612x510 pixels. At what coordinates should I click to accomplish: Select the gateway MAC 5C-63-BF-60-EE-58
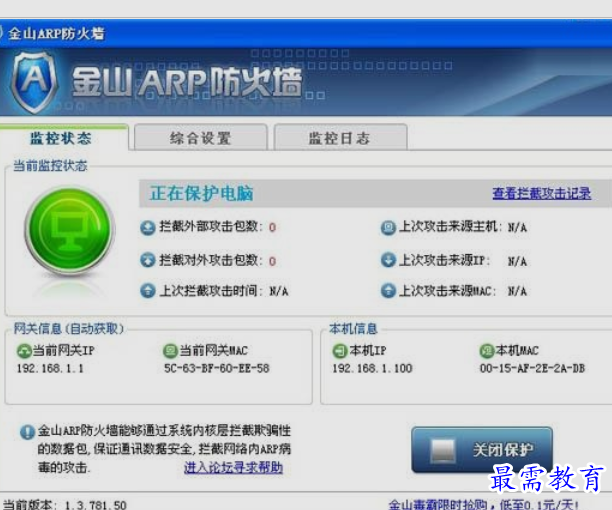(217, 368)
